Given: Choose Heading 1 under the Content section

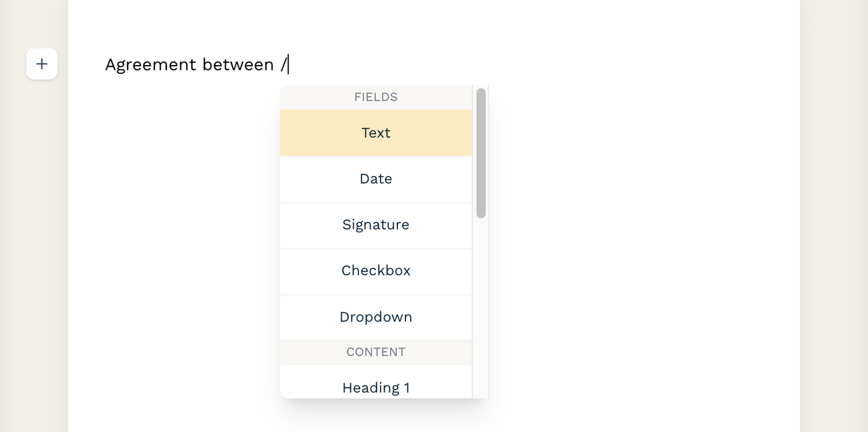Looking at the screenshot, I should pos(375,387).
